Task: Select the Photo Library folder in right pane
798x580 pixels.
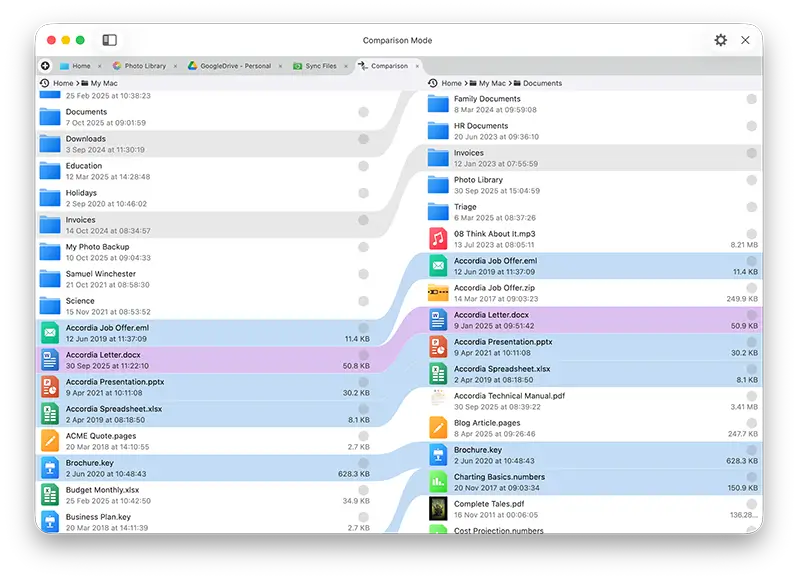Action: pos(593,185)
